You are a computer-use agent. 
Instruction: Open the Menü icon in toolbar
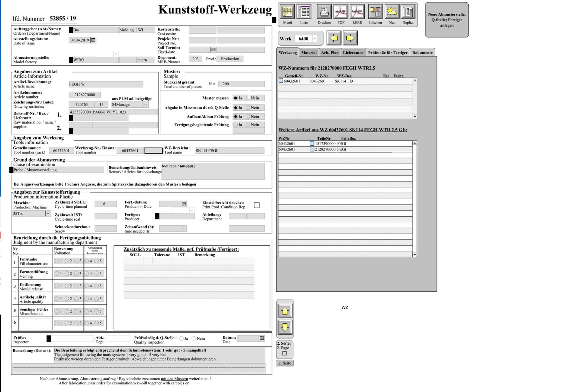(287, 12)
